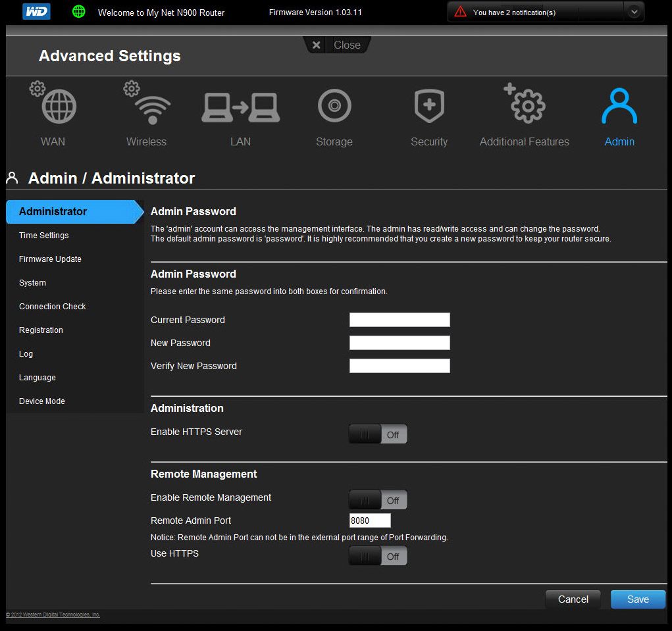This screenshot has height=631, width=672.
Task: Open System in the sidebar
Action: click(32, 283)
